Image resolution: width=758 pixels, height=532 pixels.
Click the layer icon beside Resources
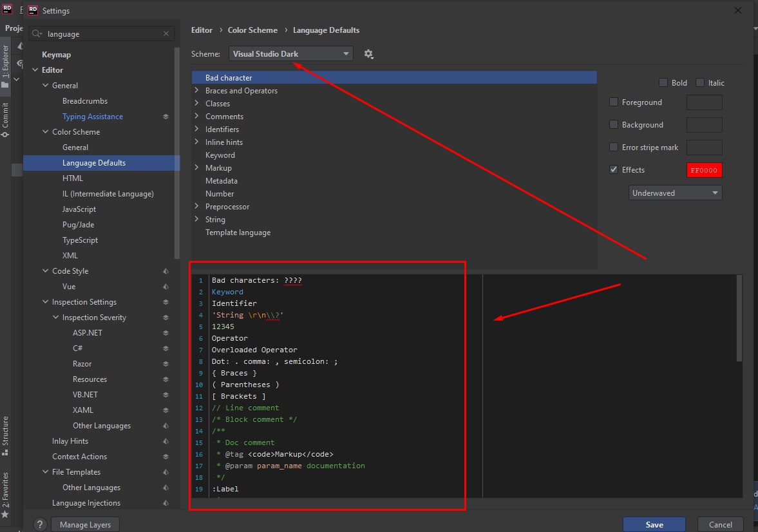point(166,379)
